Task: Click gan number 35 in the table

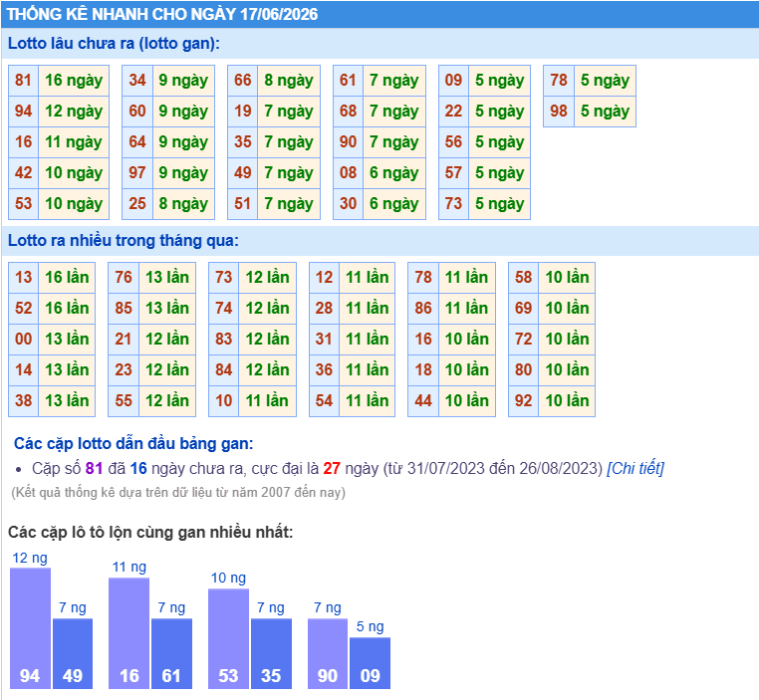Action: [243, 142]
